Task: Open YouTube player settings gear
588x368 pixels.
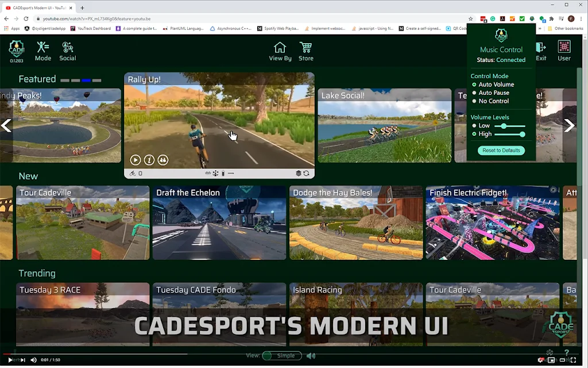Action: coord(540,360)
